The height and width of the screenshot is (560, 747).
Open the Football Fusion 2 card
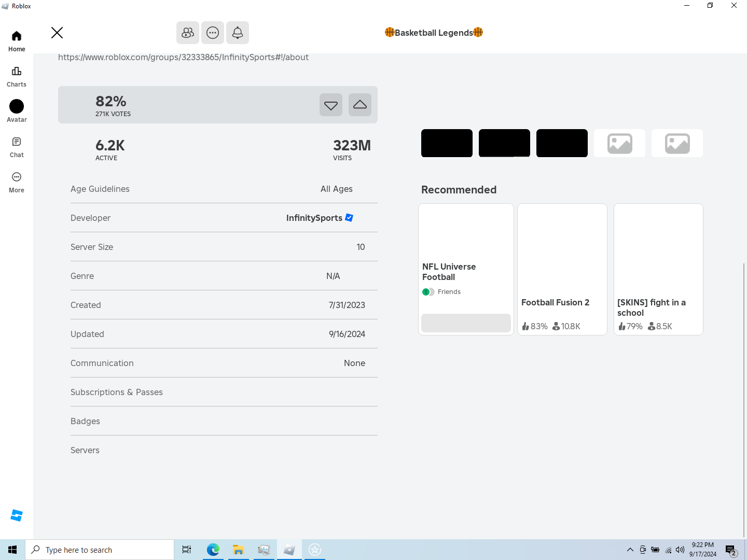point(562,269)
